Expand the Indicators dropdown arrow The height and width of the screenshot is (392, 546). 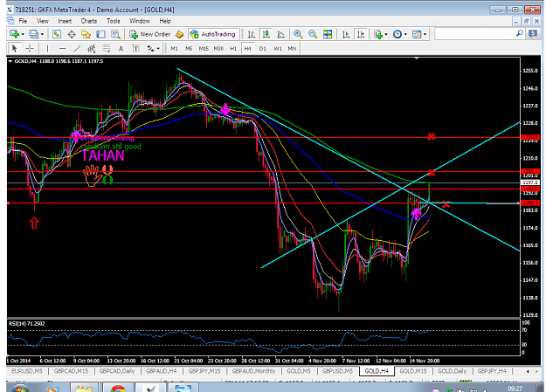click(x=386, y=34)
